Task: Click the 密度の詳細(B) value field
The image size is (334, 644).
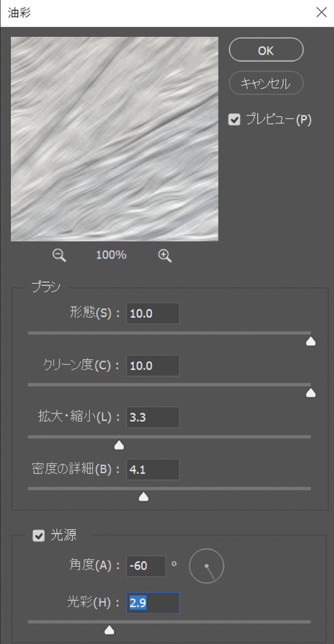Action: point(153,469)
